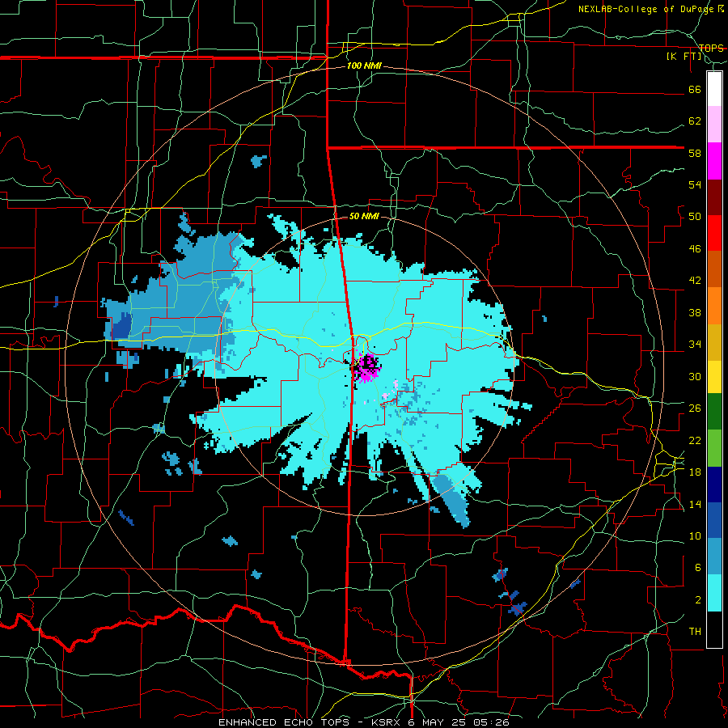
Task: Click the 'NEXLAB-College of DuPage' title text
Action: click(x=647, y=9)
